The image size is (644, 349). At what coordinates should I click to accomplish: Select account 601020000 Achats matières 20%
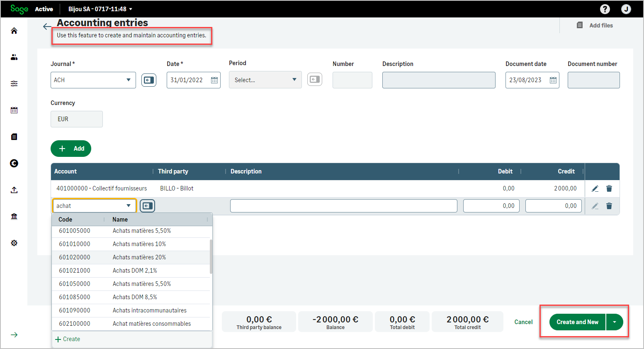pos(132,257)
